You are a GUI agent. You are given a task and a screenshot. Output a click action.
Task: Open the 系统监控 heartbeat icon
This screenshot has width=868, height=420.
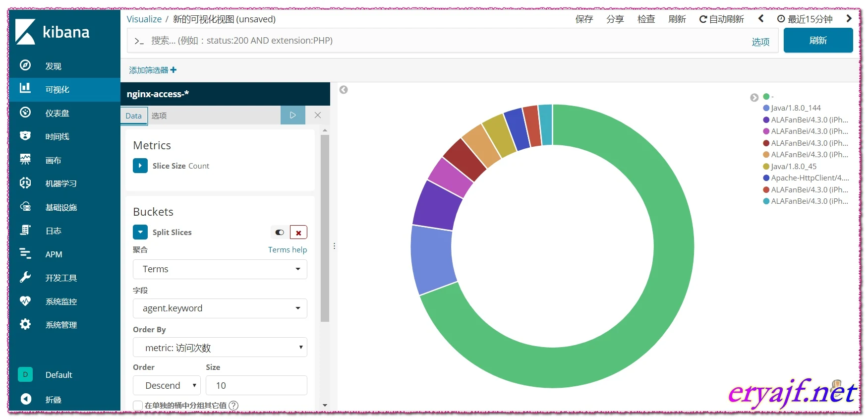click(25, 301)
